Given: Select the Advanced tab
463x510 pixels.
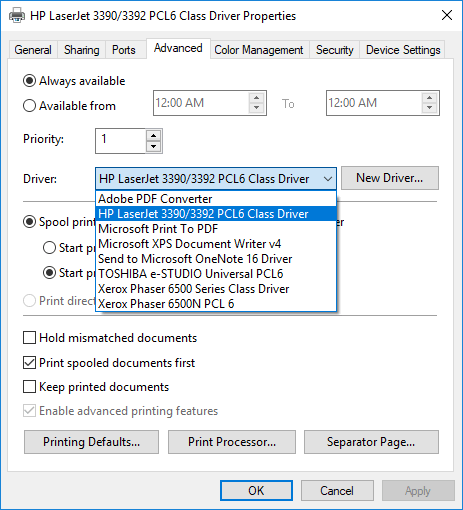Looking at the screenshot, I should coord(178,48).
